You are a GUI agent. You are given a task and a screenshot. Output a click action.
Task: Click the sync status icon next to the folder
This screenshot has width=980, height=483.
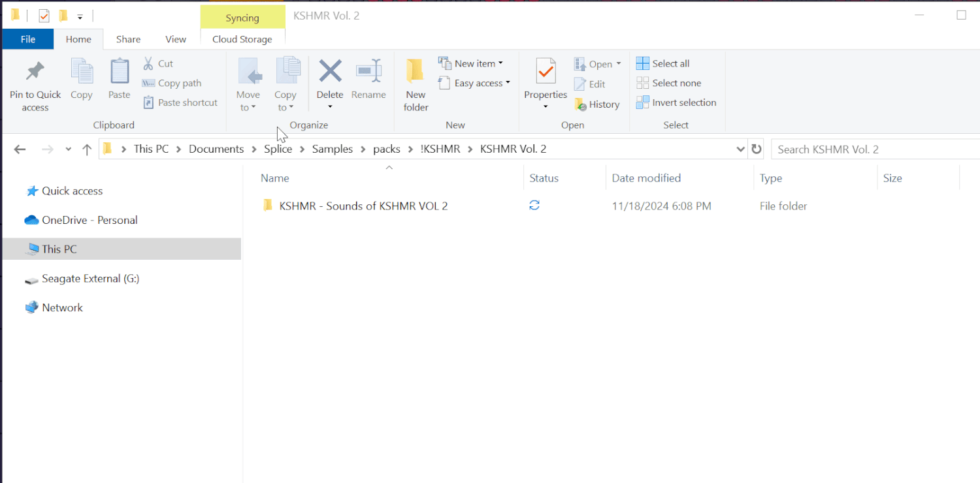pos(534,205)
